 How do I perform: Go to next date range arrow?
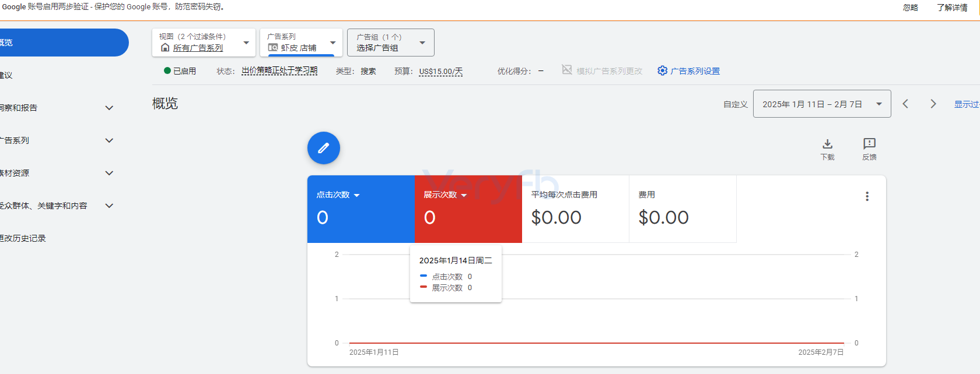coord(933,104)
